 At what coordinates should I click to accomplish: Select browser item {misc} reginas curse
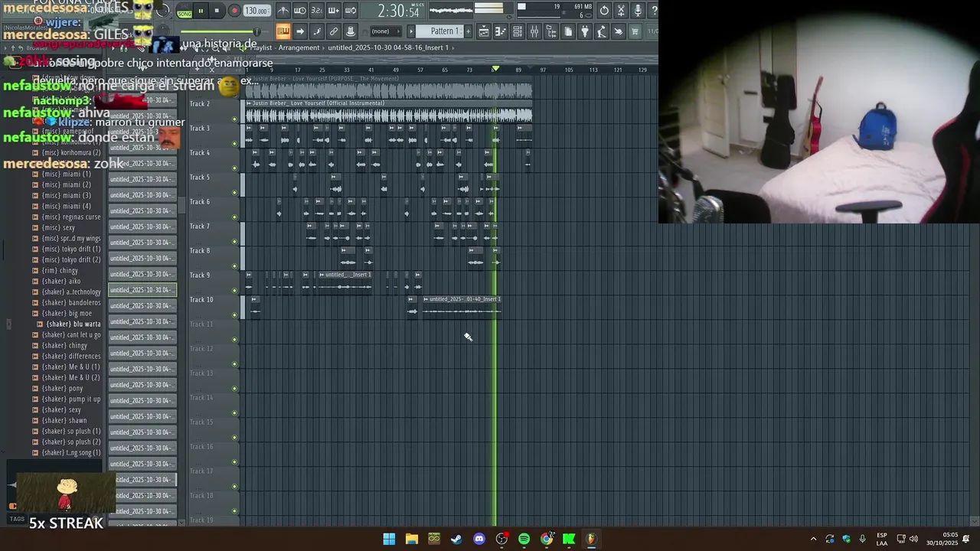(x=71, y=217)
